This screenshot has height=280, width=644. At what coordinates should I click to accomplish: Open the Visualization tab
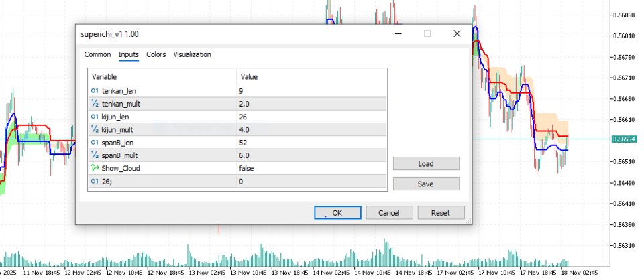tap(193, 54)
